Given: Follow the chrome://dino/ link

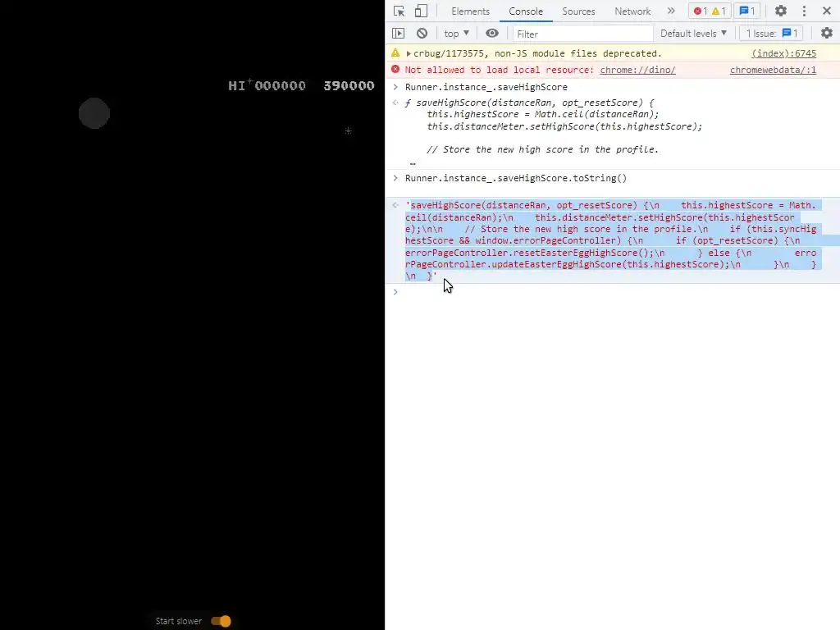Looking at the screenshot, I should point(637,71).
